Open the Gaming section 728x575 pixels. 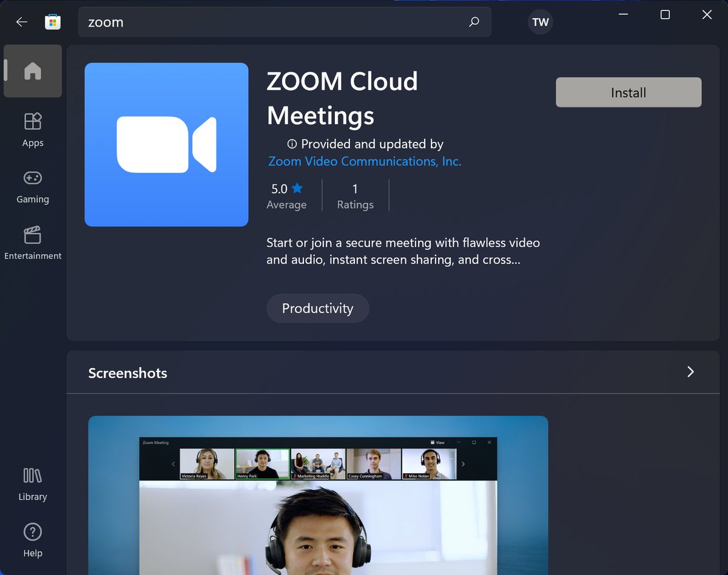click(33, 186)
